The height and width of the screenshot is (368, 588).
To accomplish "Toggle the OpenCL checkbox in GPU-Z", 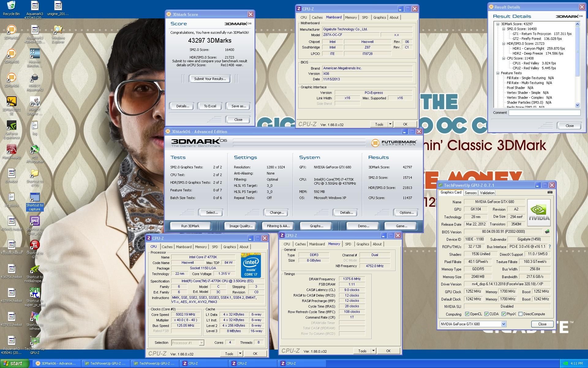I will 467,314.
